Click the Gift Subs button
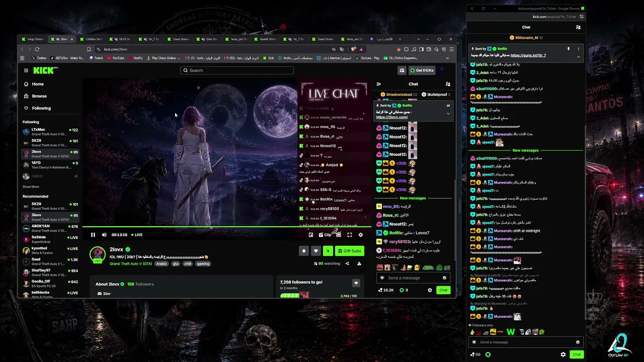 tap(350, 251)
